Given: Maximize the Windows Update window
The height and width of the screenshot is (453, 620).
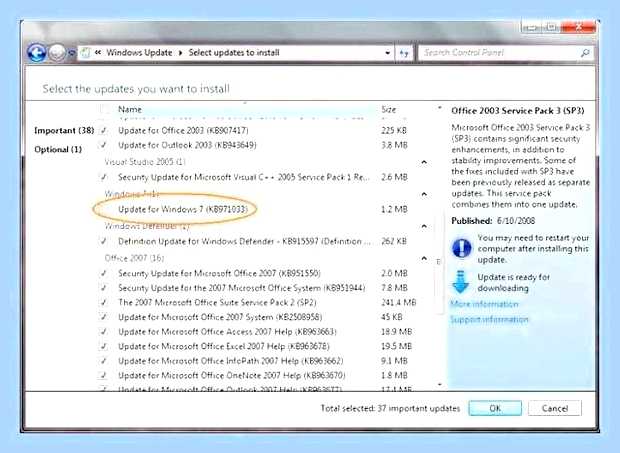Looking at the screenshot, I should [551, 28].
